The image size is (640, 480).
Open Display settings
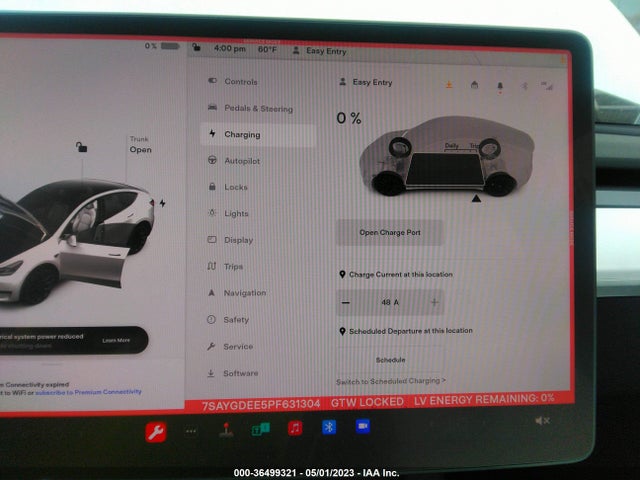(x=231, y=240)
